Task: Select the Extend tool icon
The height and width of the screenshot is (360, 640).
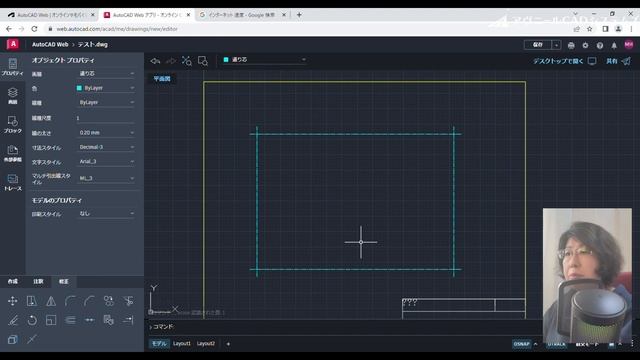Action: point(128,320)
